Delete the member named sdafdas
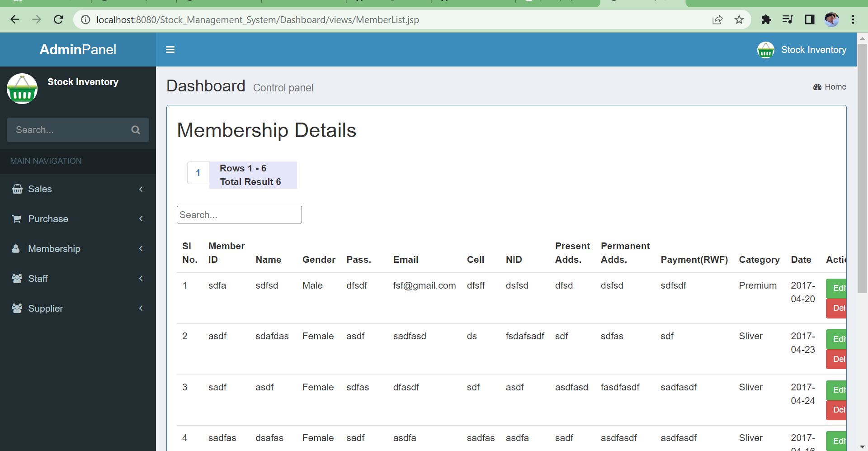 839,359
